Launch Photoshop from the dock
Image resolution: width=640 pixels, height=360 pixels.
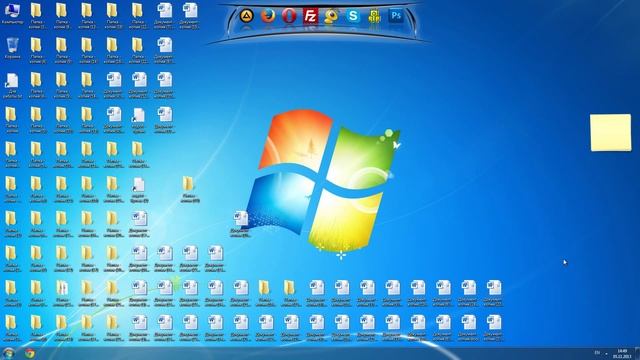coord(396,16)
